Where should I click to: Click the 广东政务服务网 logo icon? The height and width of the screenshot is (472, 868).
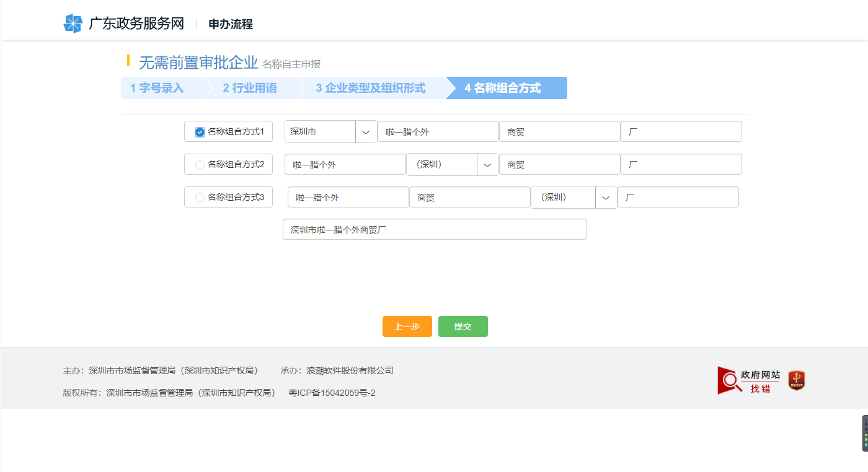[x=74, y=24]
